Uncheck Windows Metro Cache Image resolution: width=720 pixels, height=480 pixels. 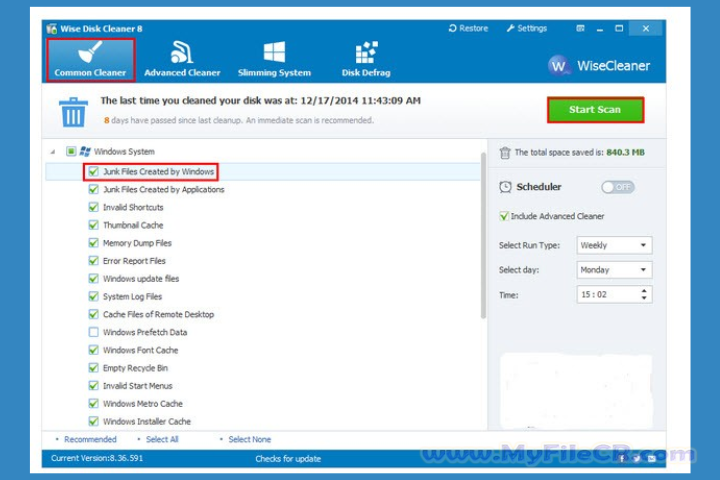tap(94, 404)
